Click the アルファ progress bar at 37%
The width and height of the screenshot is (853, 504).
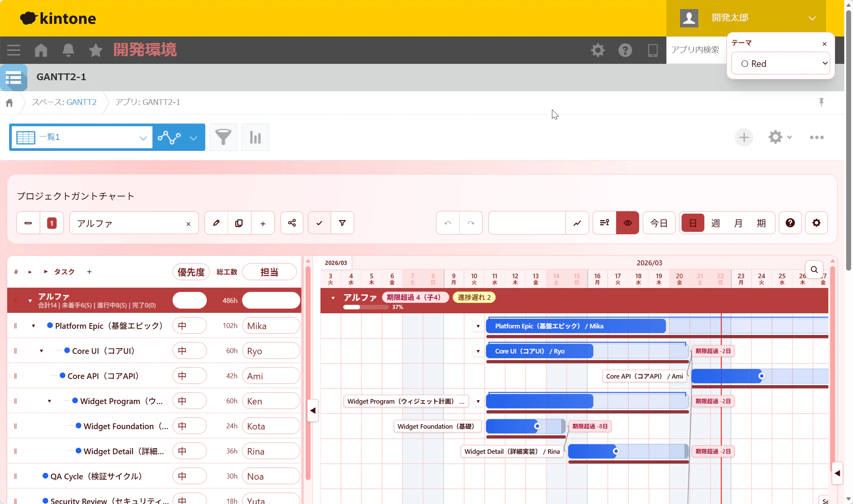point(366,307)
